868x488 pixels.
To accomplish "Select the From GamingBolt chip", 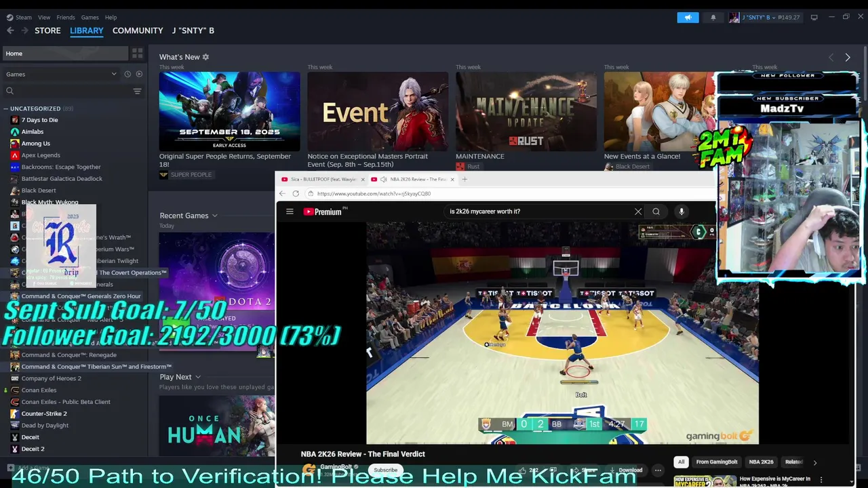I will point(717,462).
